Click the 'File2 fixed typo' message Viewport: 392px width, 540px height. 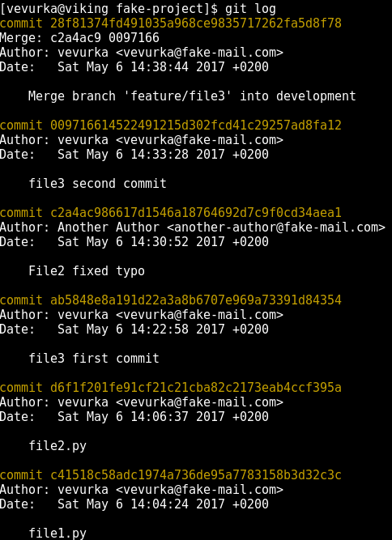pyautogui.click(x=87, y=271)
